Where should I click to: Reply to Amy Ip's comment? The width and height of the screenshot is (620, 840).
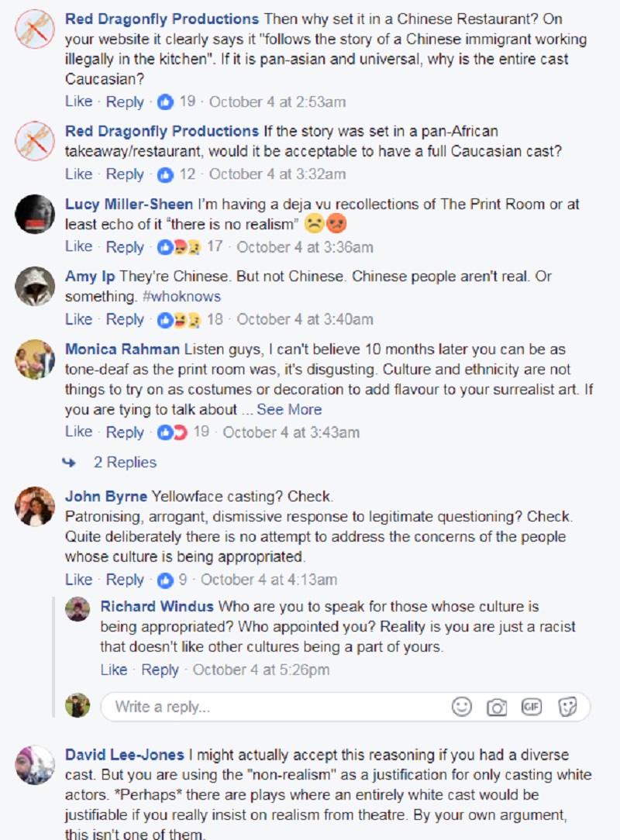pos(125,320)
